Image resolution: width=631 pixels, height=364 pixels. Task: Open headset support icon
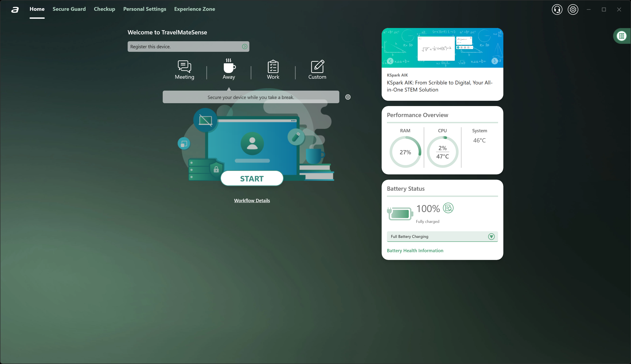point(557,9)
